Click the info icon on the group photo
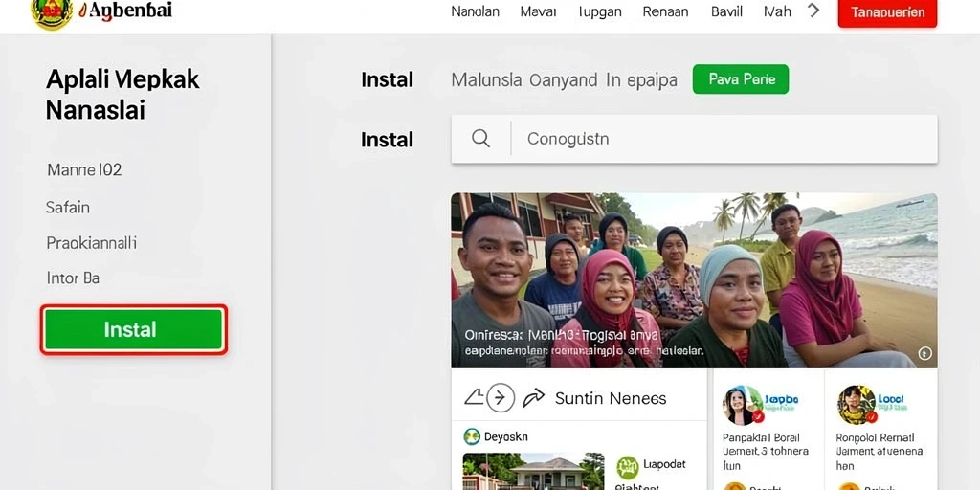The height and width of the screenshot is (490, 980). click(925, 354)
